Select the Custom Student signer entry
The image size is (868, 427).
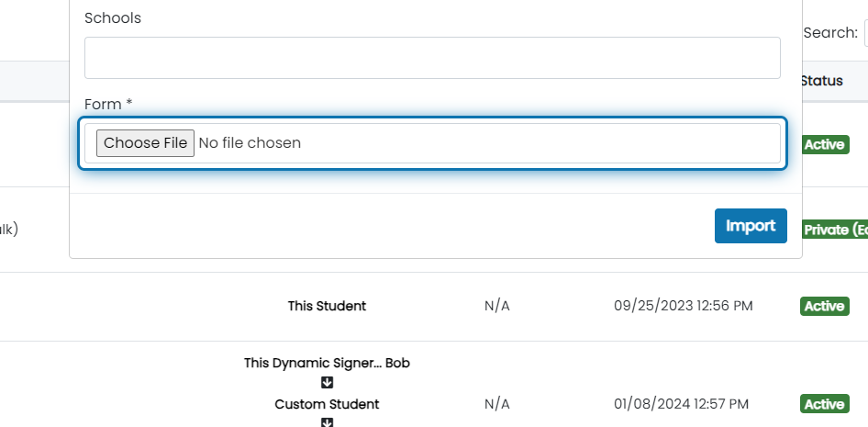pyautogui.click(x=328, y=404)
